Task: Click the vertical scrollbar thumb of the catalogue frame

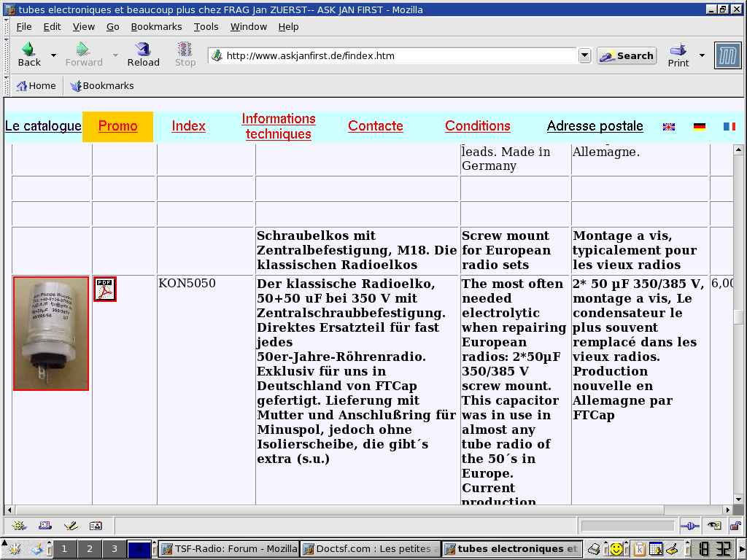Action: [738, 316]
